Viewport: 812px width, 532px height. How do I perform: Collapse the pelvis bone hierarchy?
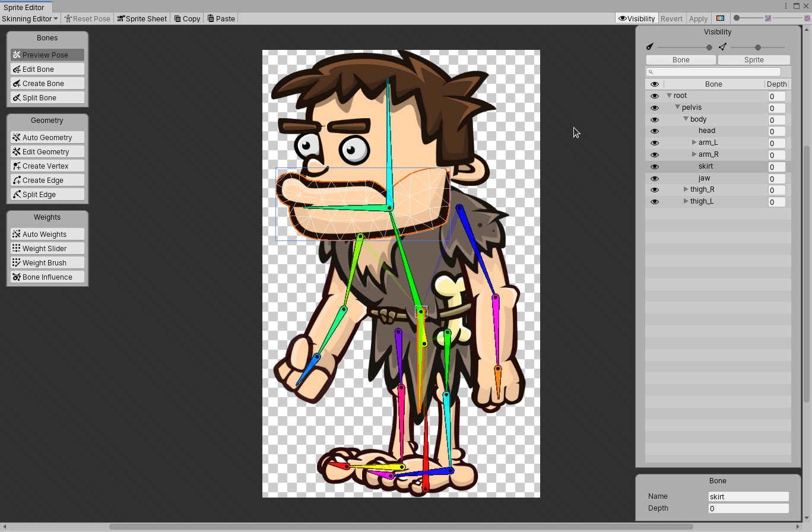point(677,107)
